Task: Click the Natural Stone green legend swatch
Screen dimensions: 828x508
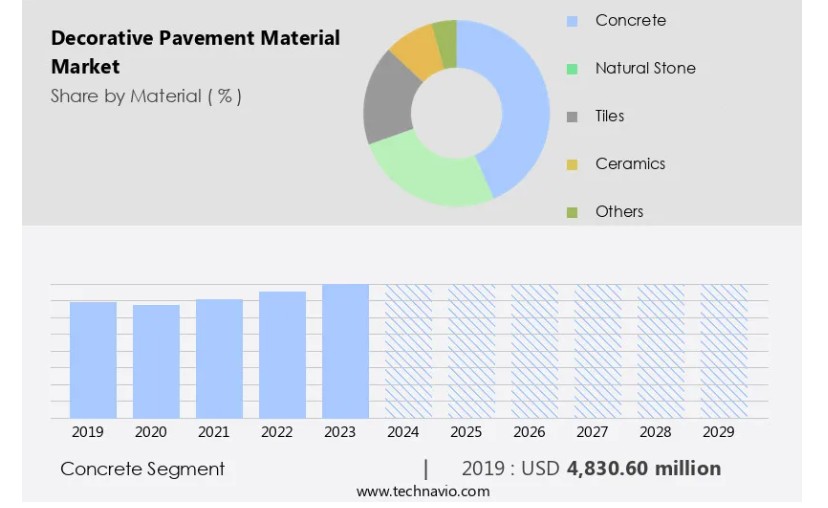Action: tap(572, 69)
